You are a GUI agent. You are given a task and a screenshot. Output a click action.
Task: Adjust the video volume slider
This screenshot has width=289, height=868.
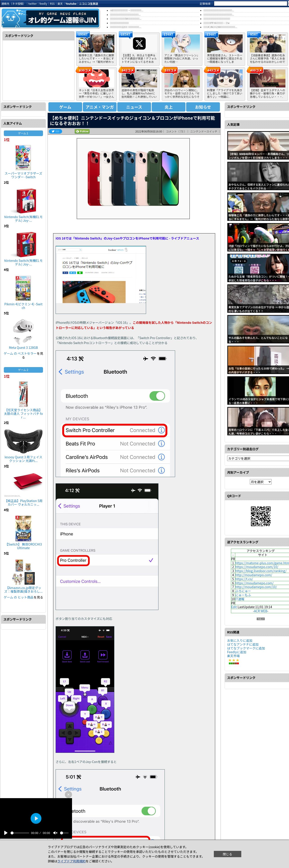[65, 833]
